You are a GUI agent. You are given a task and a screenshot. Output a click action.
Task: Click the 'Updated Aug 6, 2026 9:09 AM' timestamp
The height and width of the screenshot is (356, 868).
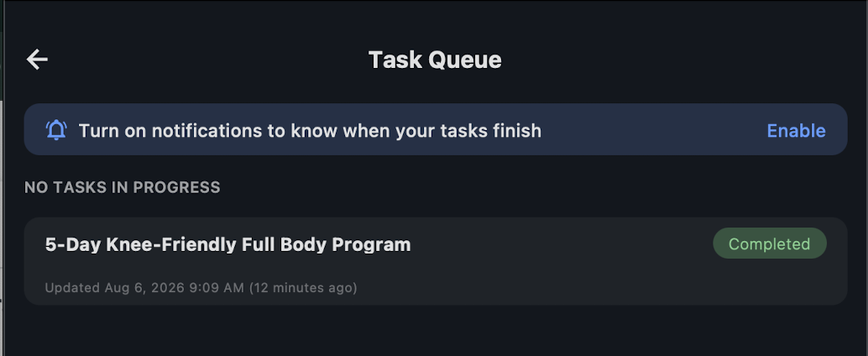coord(144,288)
